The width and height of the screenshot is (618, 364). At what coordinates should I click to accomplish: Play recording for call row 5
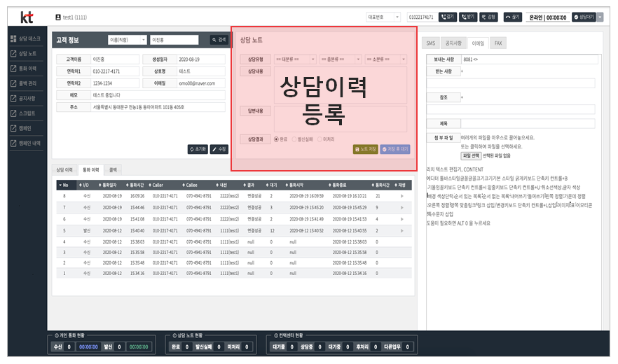[x=401, y=230]
